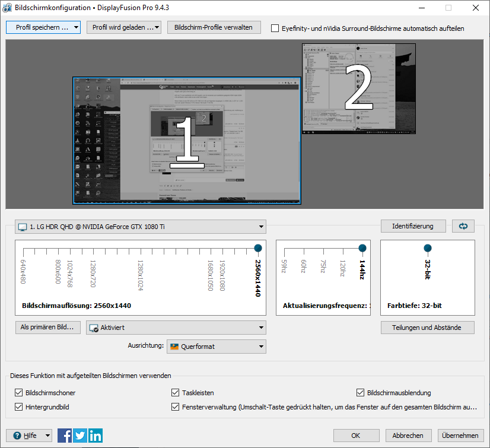Click the 1680x1050 resolution label
This screenshot has width=490, height=448.
(211, 275)
